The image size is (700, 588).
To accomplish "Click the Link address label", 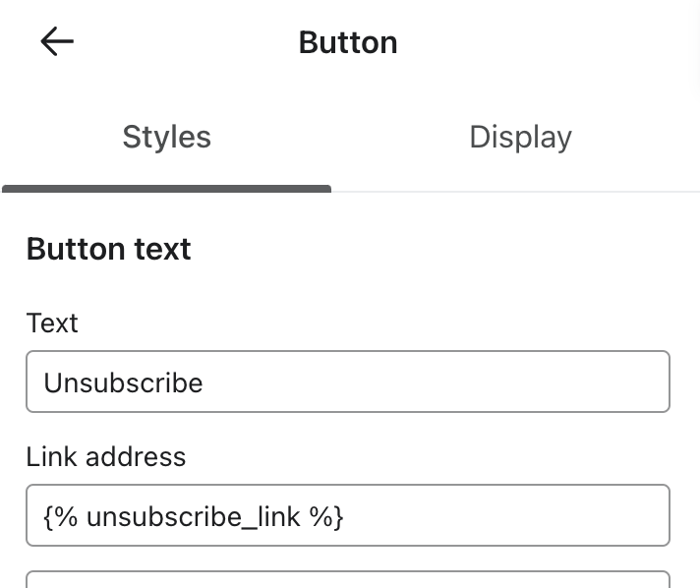I will pos(105,456).
